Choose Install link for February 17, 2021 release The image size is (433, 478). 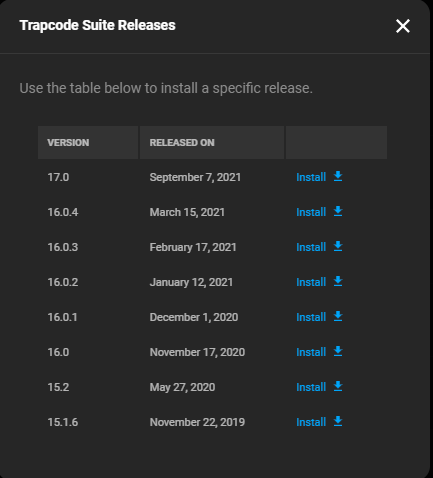pos(311,247)
